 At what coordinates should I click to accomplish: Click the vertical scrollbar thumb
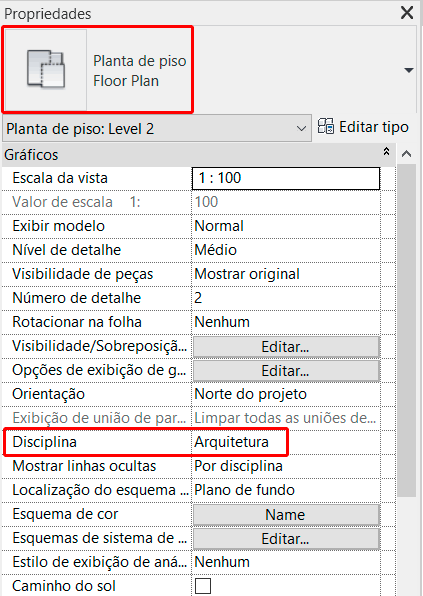pos(406,330)
